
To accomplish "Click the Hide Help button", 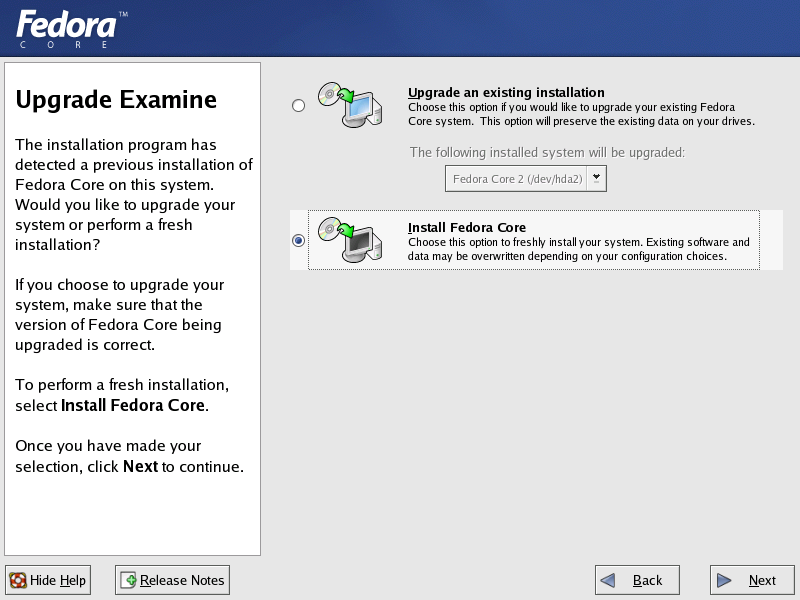I will [48, 580].
